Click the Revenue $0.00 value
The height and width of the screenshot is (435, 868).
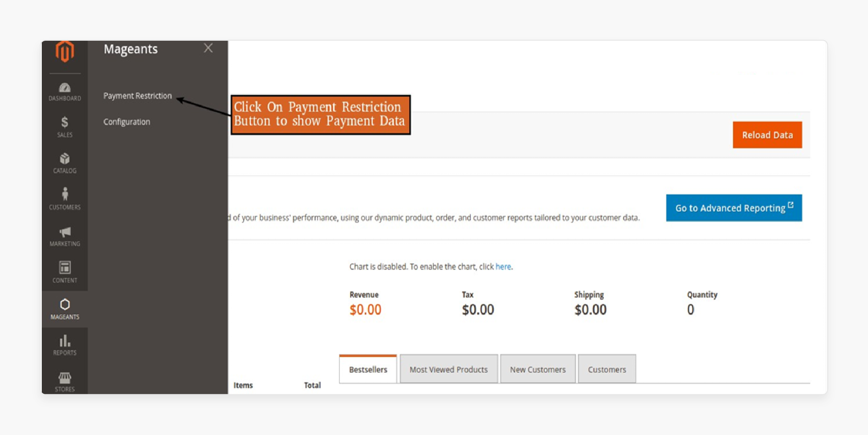point(365,310)
